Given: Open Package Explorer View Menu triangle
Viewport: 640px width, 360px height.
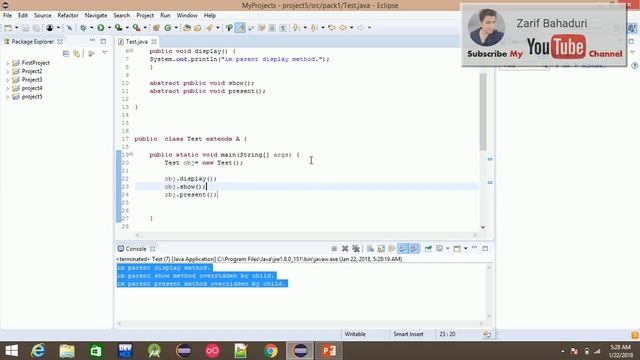Looking at the screenshot, I should (105, 53).
